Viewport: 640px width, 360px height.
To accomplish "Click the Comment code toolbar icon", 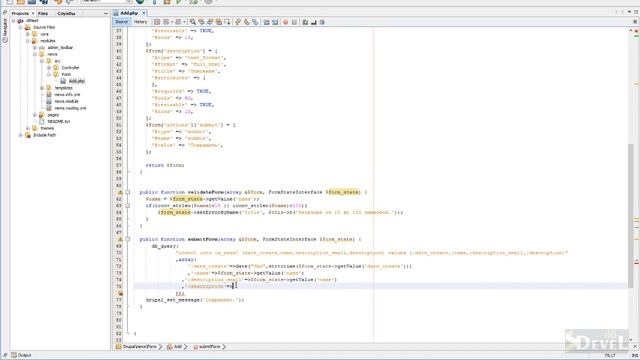I will [305, 22].
